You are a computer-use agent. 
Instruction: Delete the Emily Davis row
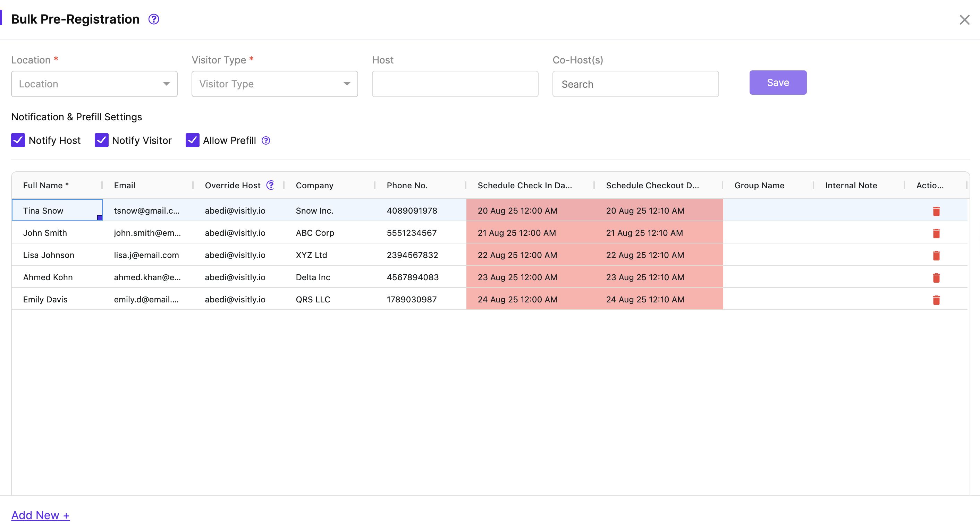(x=936, y=300)
